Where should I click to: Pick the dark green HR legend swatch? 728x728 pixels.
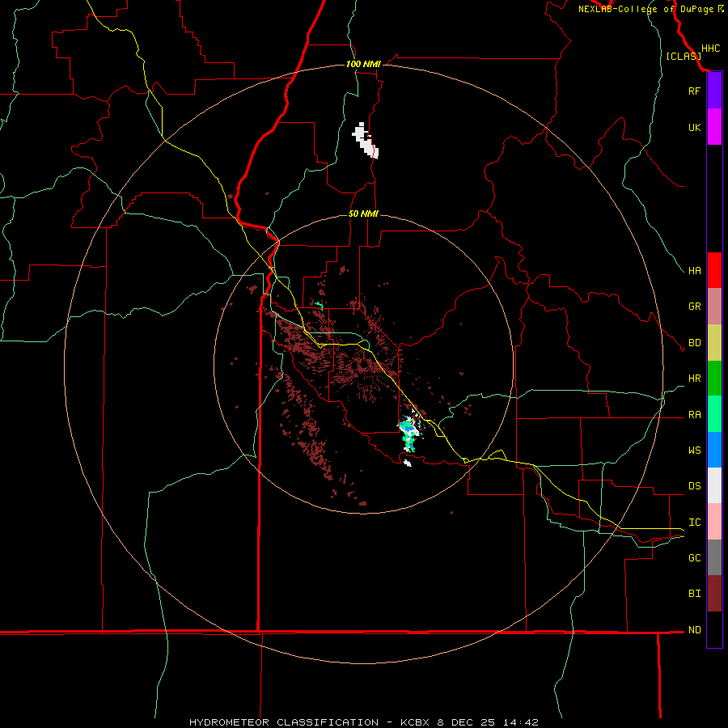point(714,378)
